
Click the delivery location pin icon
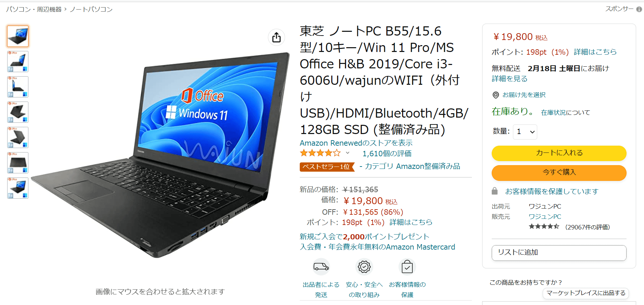click(x=495, y=95)
